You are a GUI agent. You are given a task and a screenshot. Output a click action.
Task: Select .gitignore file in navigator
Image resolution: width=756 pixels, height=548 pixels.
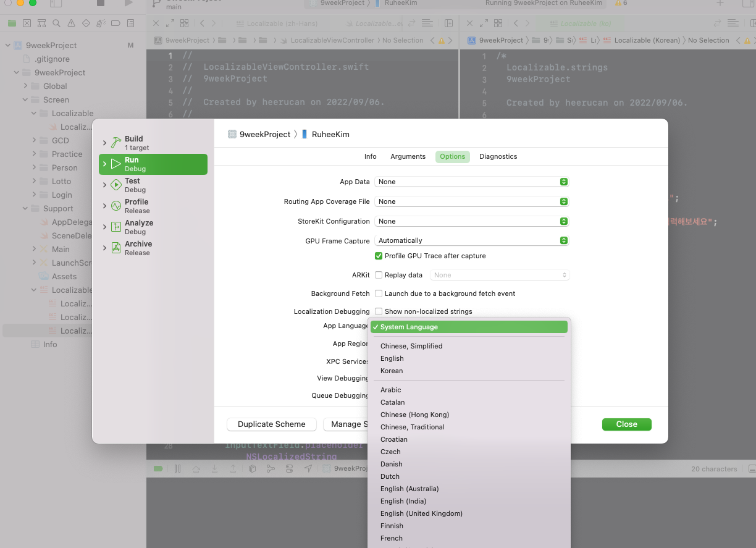click(x=52, y=59)
